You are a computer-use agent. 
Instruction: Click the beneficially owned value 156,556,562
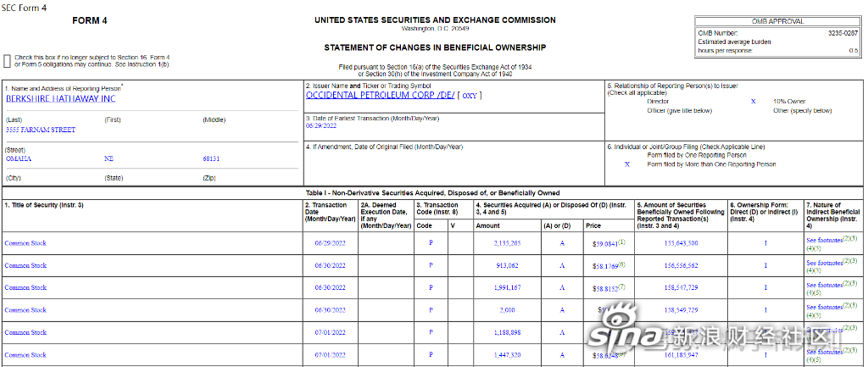pos(682,265)
